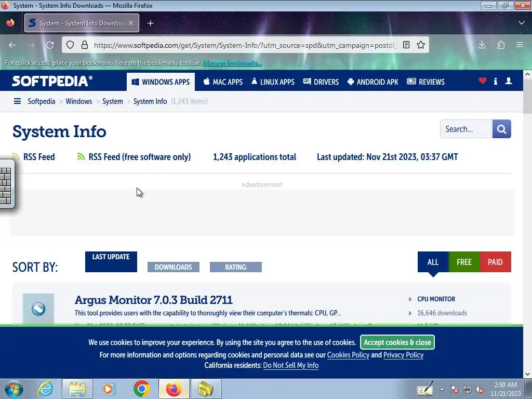Go to Softpedia breadcrumb link
Image resolution: width=532 pixels, height=399 pixels.
coord(42,101)
